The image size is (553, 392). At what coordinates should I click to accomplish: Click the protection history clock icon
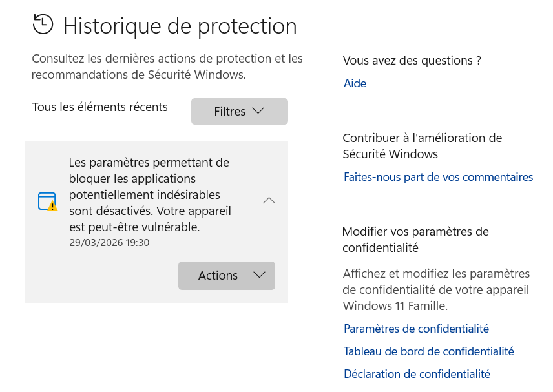point(43,24)
